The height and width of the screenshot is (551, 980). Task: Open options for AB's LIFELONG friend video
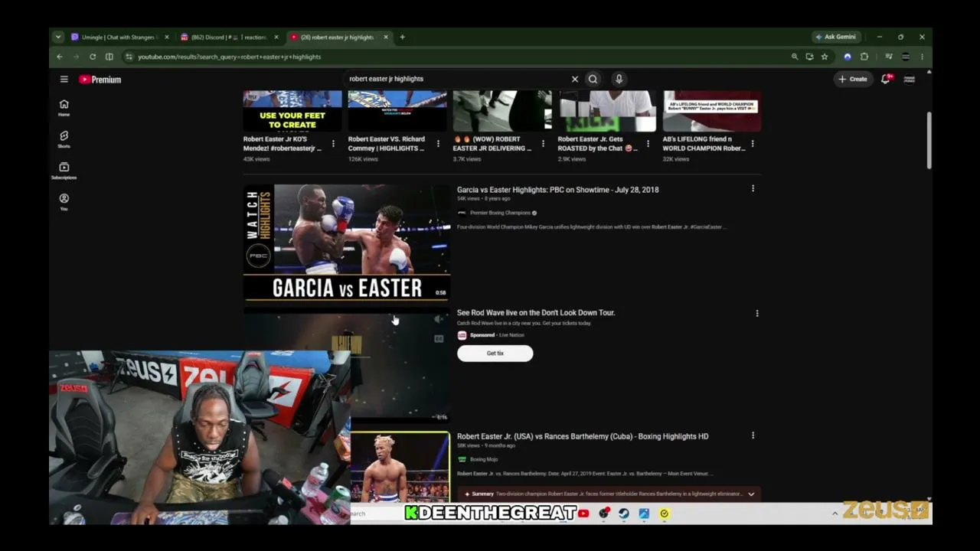pos(753,144)
